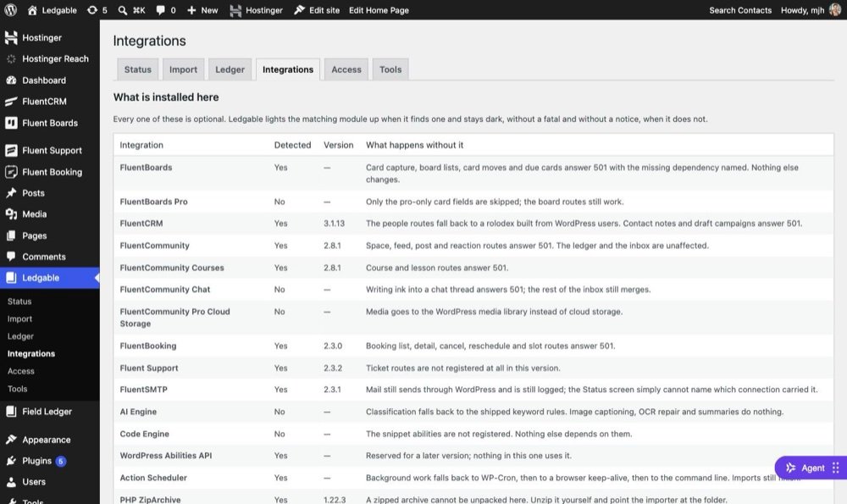Open Integrations in Ledgable submenu

coord(31,353)
